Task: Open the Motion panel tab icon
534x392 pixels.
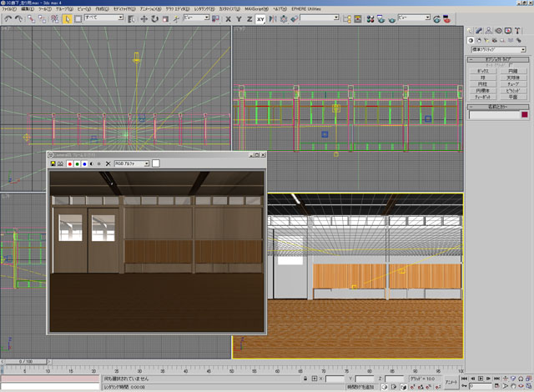Action: [x=498, y=31]
